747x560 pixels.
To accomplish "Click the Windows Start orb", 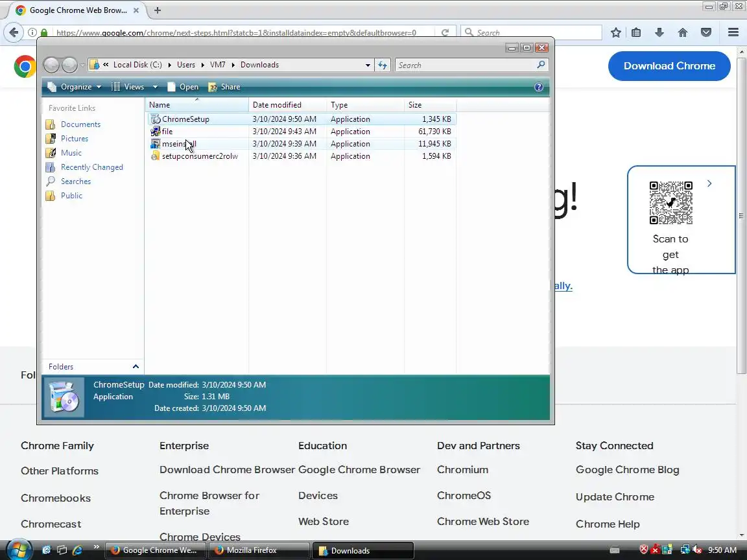I will 18,550.
